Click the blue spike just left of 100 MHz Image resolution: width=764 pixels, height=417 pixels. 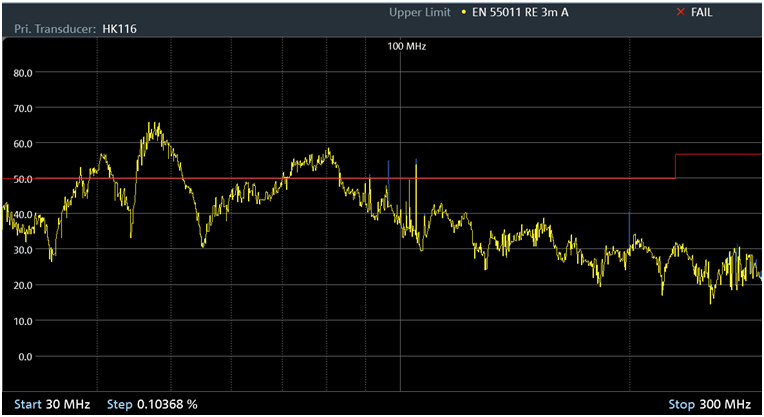point(388,165)
